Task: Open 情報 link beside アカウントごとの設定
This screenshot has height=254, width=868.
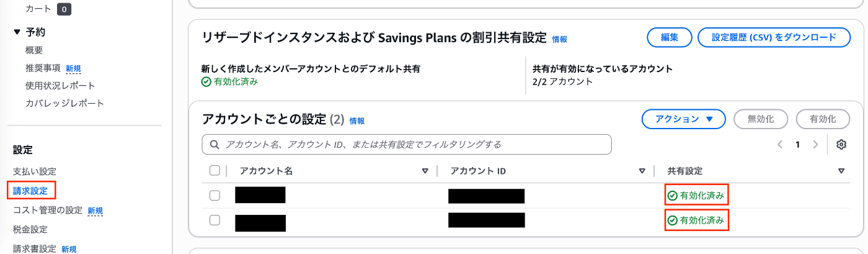Action: point(357,120)
